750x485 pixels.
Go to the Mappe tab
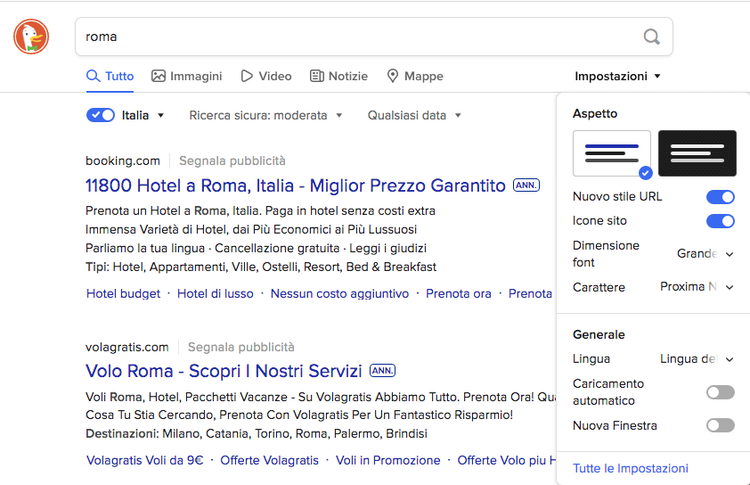(415, 76)
